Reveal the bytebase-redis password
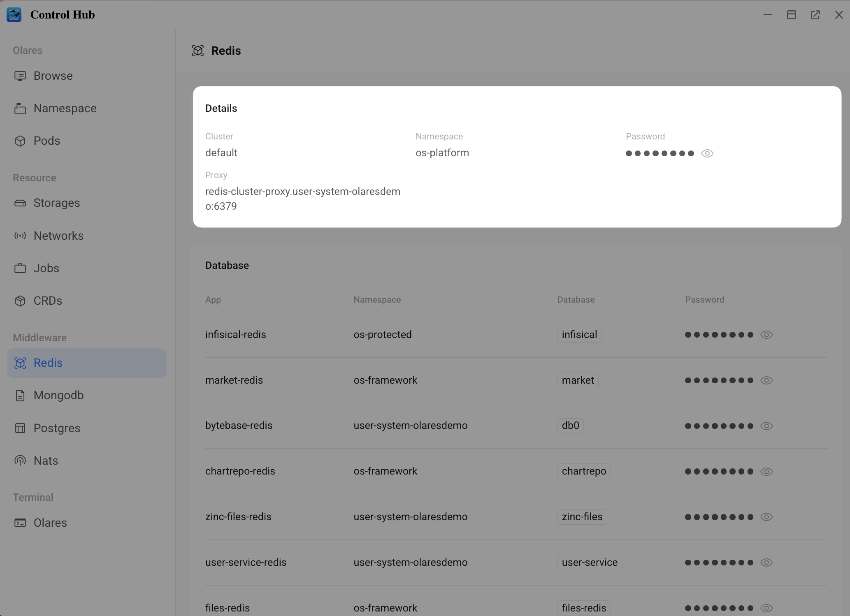The height and width of the screenshot is (616, 850). [x=767, y=426]
